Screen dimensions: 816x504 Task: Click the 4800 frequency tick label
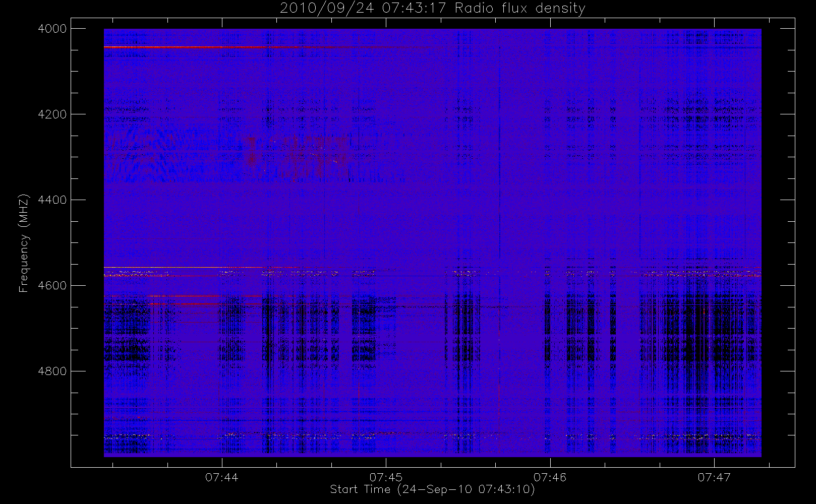tap(52, 371)
